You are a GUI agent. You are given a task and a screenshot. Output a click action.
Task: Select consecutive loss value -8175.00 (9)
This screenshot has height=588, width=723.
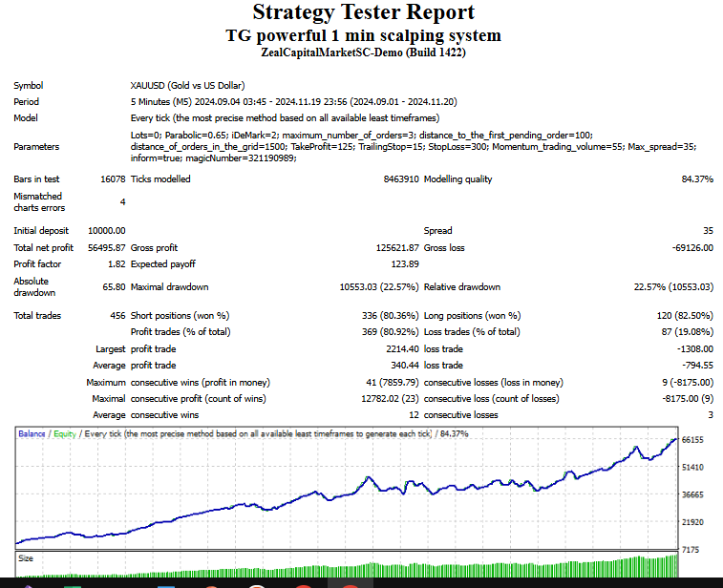pyautogui.click(x=688, y=399)
